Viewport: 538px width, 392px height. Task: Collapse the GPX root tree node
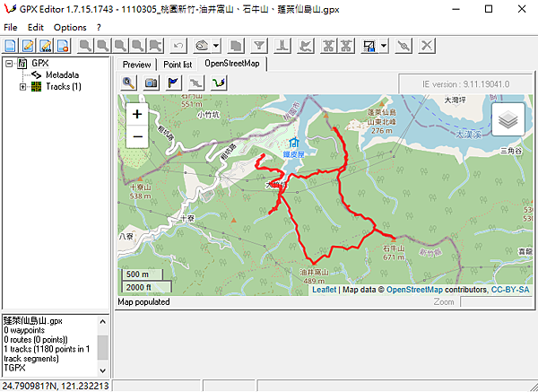click(x=9, y=64)
